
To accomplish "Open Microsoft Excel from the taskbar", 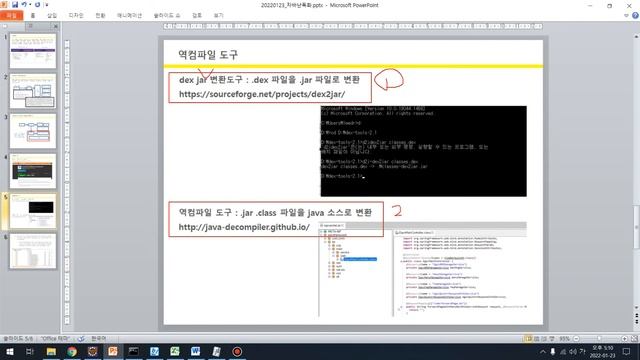I will tap(175, 351).
